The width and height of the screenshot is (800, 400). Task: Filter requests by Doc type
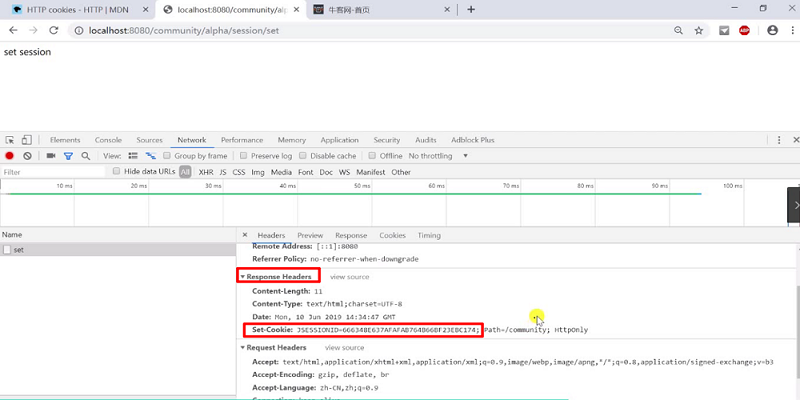pos(326,172)
